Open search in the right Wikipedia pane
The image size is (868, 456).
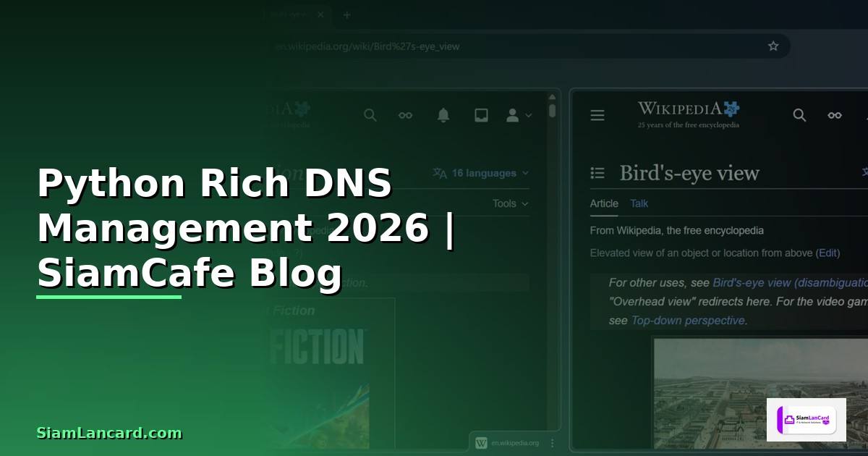[x=799, y=115]
